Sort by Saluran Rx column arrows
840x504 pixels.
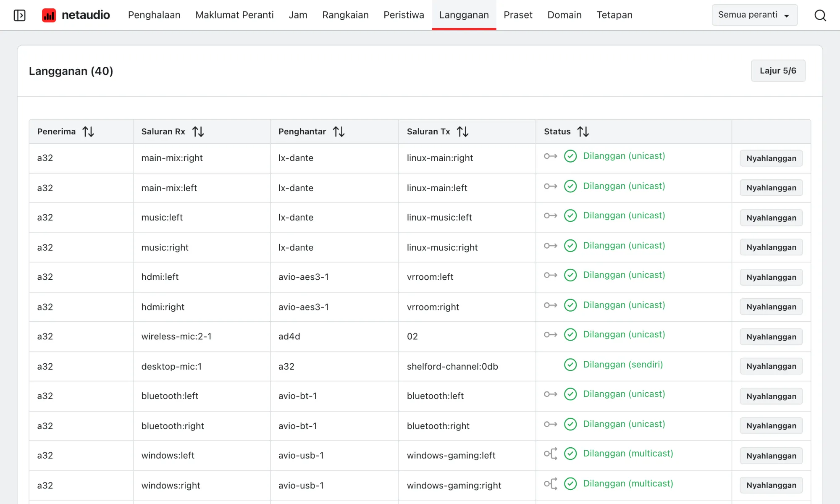coord(198,131)
